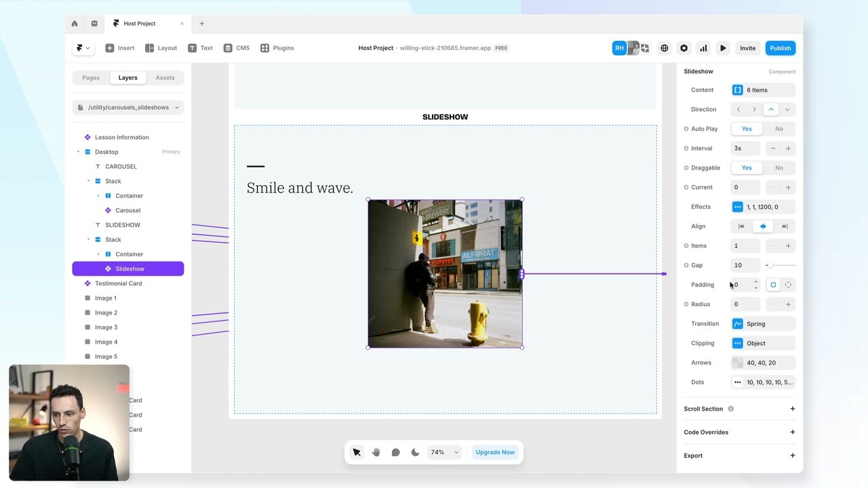Open the Layout tool
Image resolution: width=868 pixels, height=488 pixels.
pos(161,48)
